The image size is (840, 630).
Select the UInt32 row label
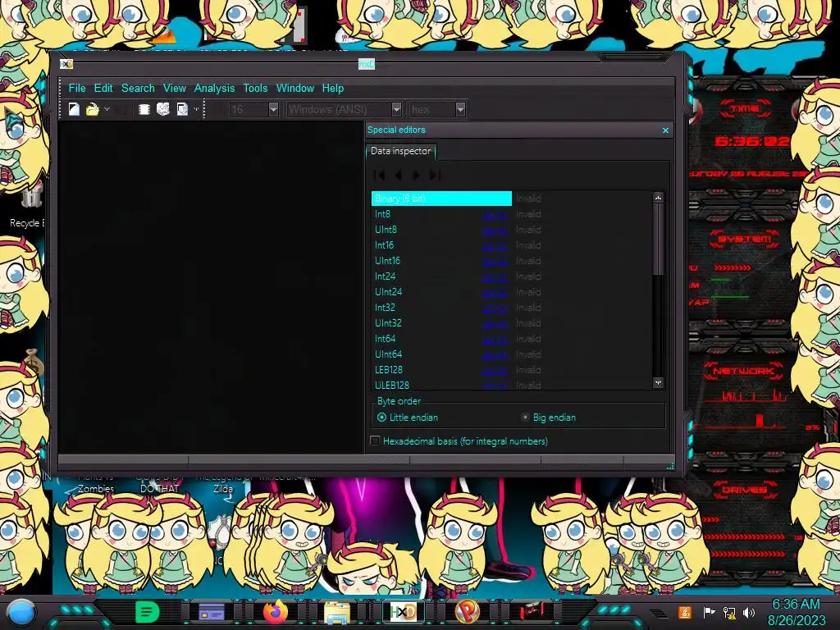pyautogui.click(x=388, y=323)
